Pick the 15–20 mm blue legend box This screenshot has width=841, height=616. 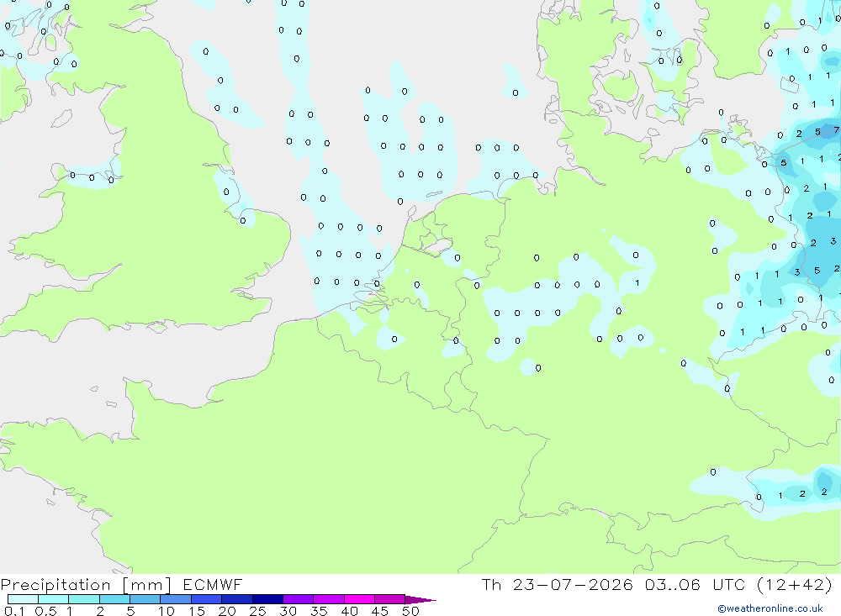tap(206, 599)
